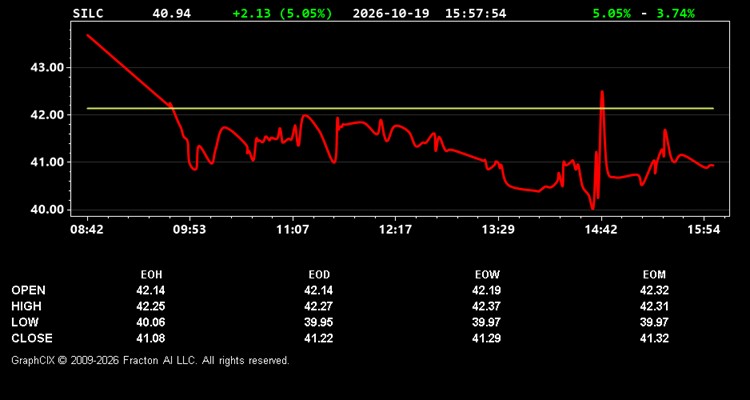The height and width of the screenshot is (400, 750).
Task: Click the 13:29 time axis label
Action: (498, 230)
